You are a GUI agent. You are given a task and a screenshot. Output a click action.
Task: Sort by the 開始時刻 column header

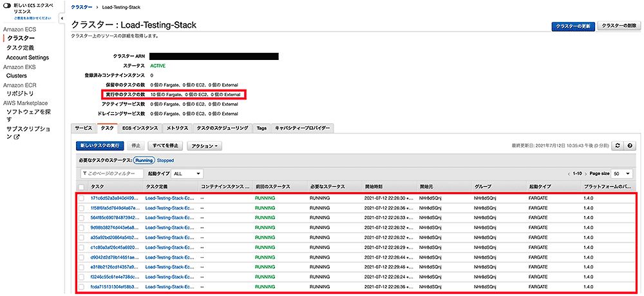tap(374, 186)
